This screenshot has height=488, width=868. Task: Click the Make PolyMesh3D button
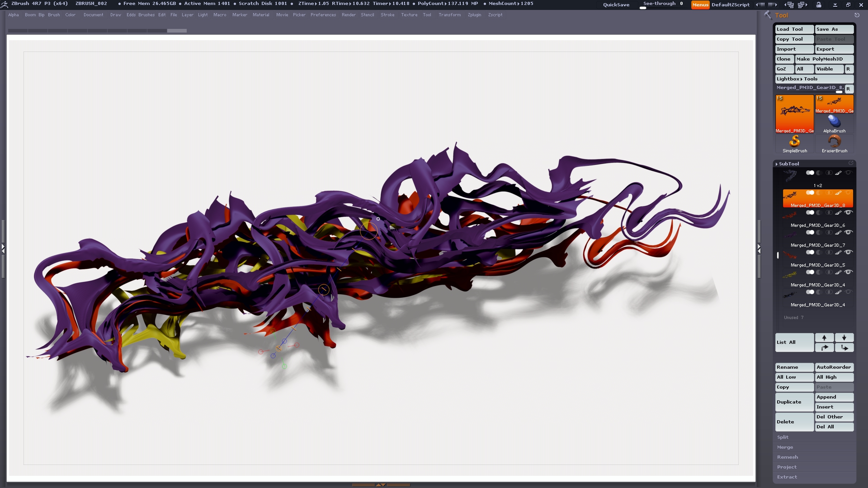824,59
